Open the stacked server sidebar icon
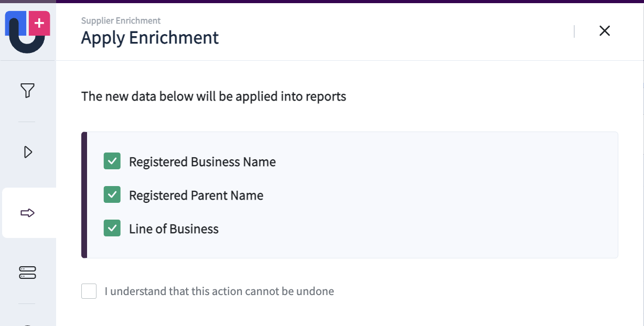 tap(27, 273)
